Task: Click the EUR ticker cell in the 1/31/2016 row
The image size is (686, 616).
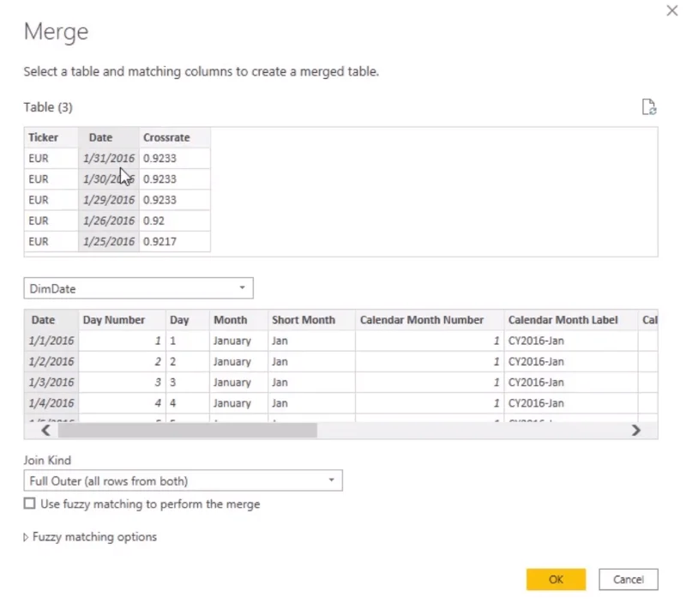Action: [x=51, y=158]
